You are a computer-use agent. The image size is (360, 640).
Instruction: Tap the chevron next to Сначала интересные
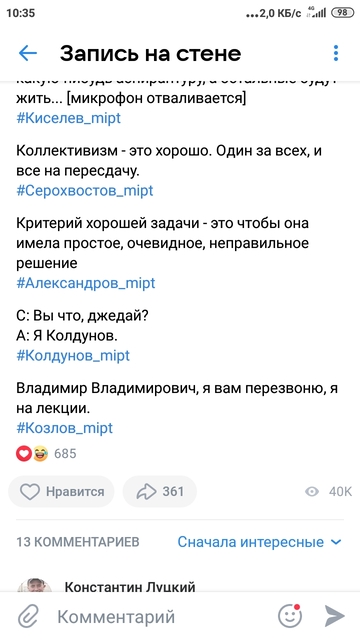coord(336,542)
